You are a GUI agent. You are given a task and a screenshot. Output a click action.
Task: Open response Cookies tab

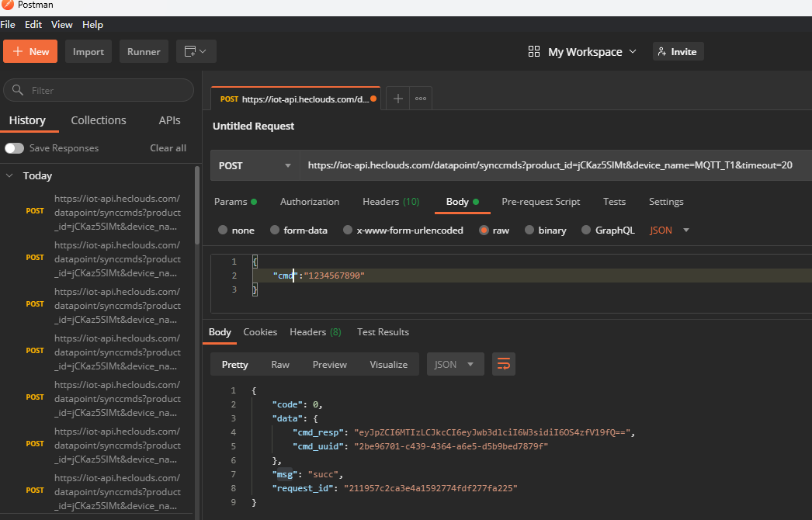[260, 332]
